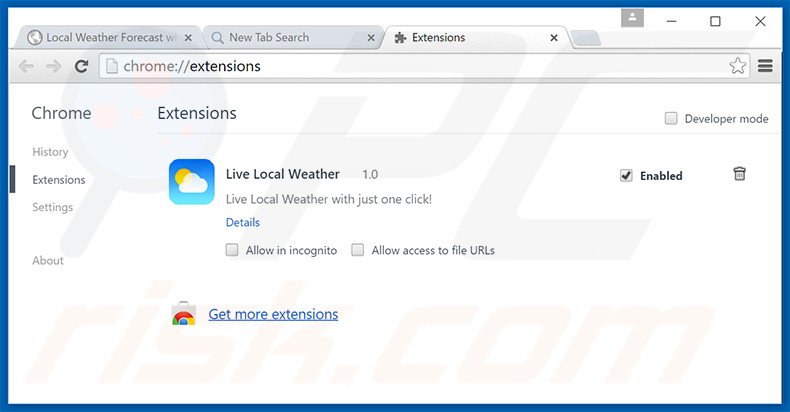The height and width of the screenshot is (412, 790).
Task: Follow the Get more extensions link
Action: 273,314
